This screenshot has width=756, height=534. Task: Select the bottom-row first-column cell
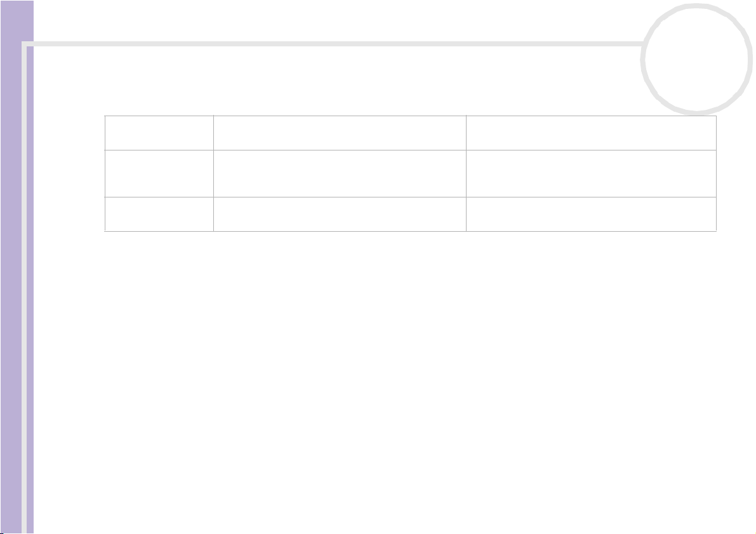159,214
